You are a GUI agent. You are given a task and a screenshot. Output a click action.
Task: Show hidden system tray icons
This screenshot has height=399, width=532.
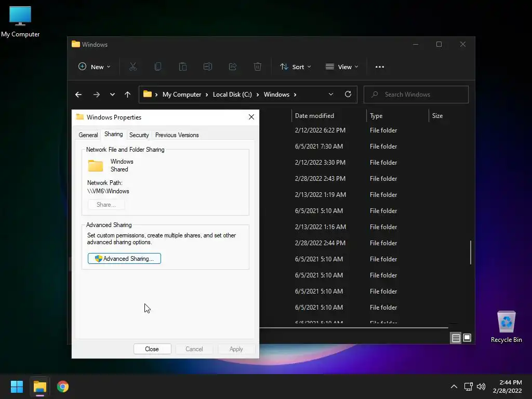coord(454,387)
